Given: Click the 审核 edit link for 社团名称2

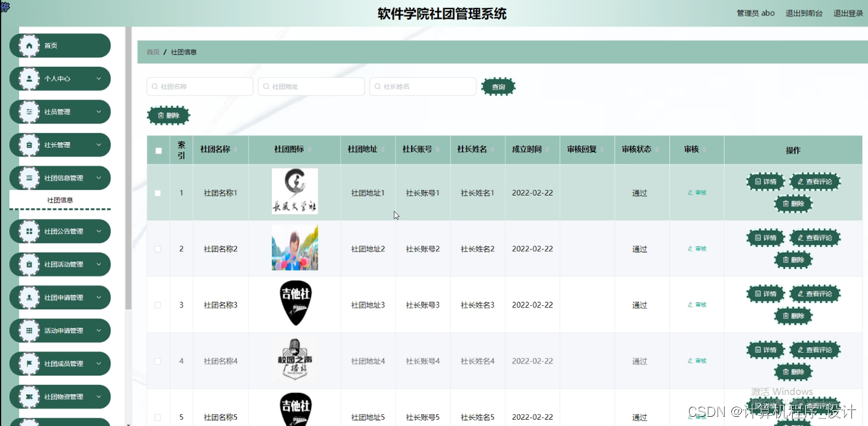Looking at the screenshot, I should [696, 249].
